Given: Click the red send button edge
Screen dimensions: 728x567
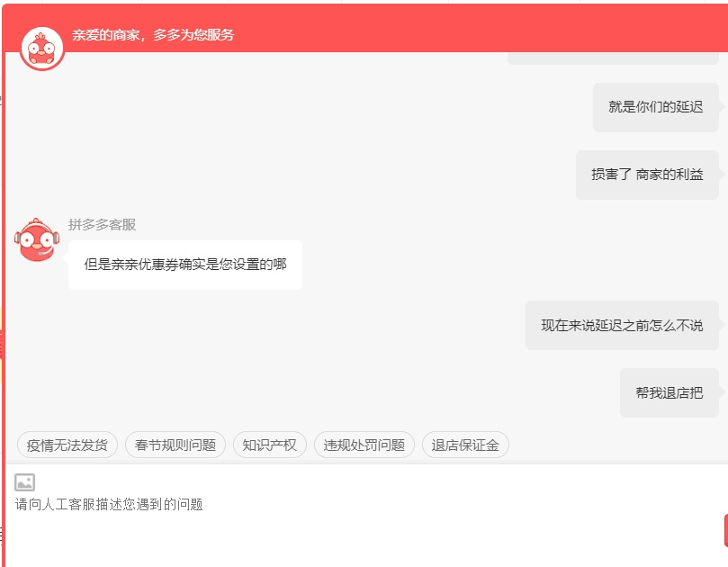Looking at the screenshot, I should (x=725, y=530).
